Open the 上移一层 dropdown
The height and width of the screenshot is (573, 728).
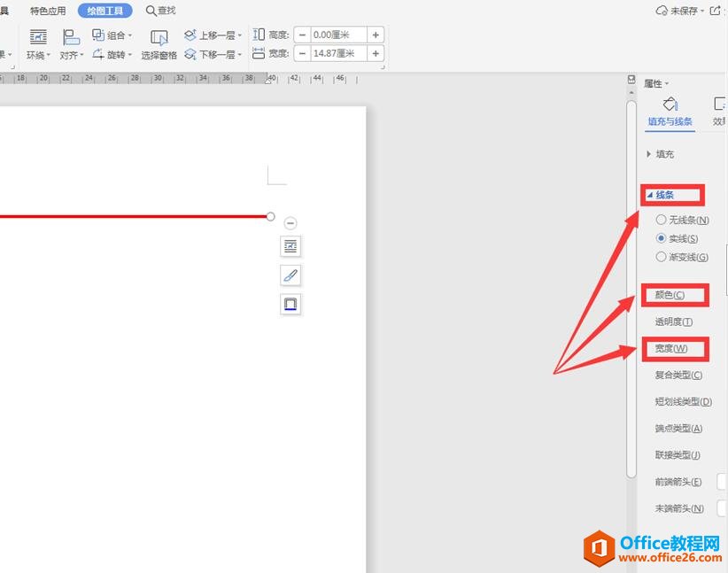coord(240,35)
